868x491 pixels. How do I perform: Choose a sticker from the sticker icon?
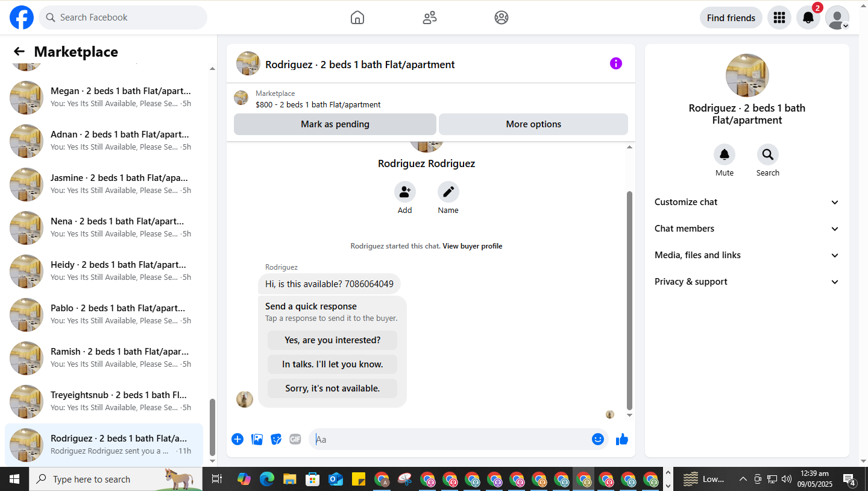(x=276, y=439)
